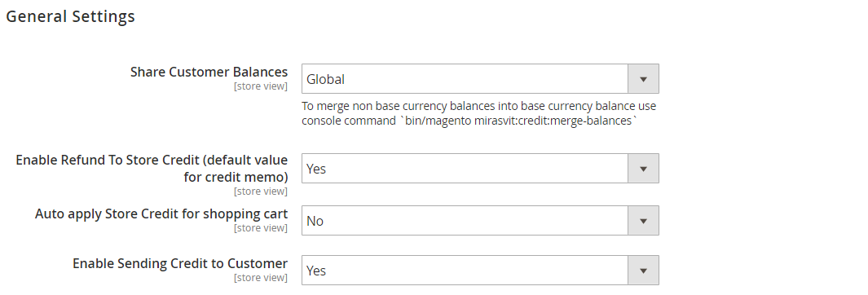Open the select box showing Global
This screenshot has width=868, height=295.
point(480,79)
